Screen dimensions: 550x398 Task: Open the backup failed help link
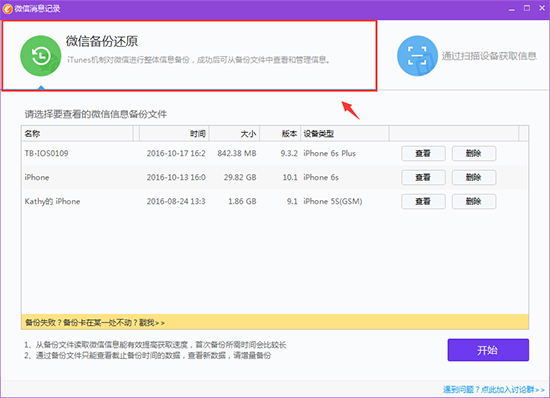click(95, 323)
